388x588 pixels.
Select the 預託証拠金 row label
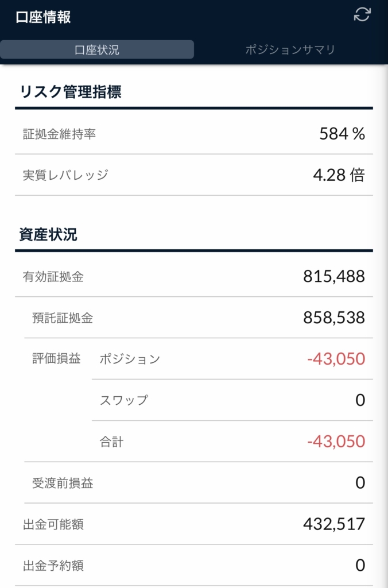[63, 318]
